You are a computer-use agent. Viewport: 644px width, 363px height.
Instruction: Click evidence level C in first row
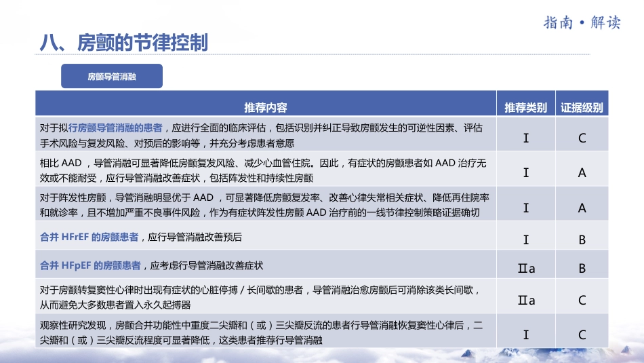click(582, 138)
